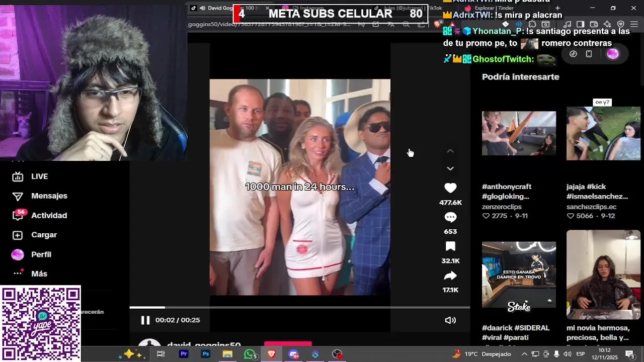Switch to Brave browser on taskbar

pyautogui.click(x=272, y=354)
